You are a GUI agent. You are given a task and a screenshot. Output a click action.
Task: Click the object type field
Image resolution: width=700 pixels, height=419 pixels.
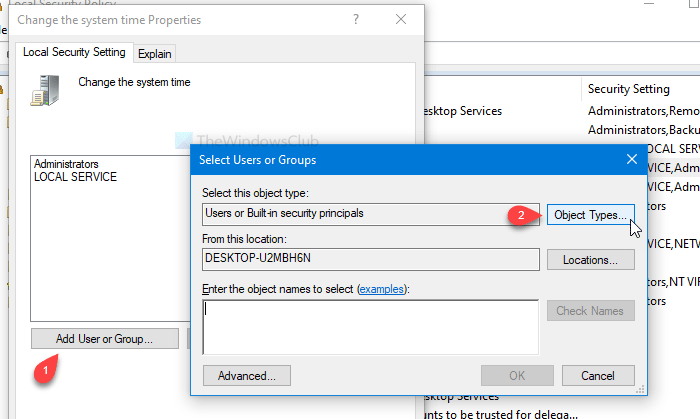point(371,214)
